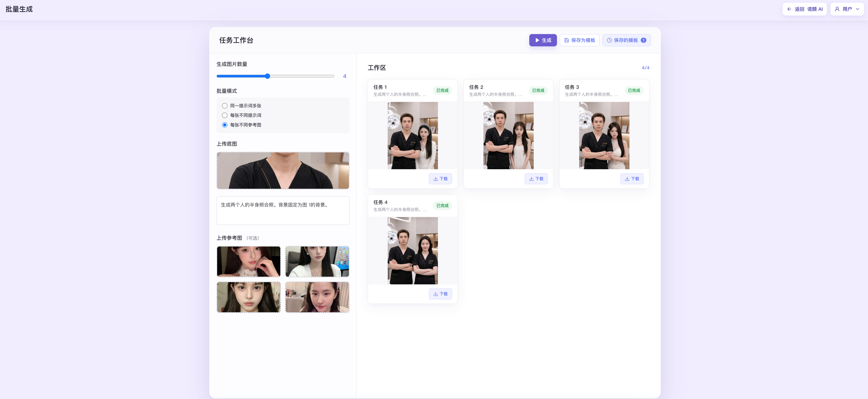Click the user avatar icon

coord(837,9)
